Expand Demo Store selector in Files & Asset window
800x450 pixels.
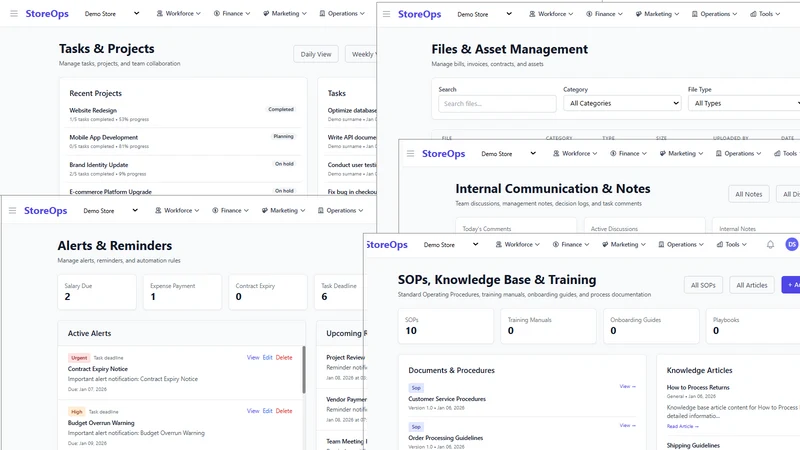pos(484,14)
